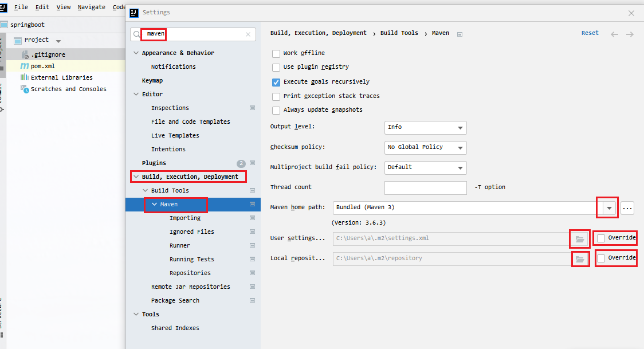Screen dimensions: 644x349
Task: Click project-level icon on Remote Jar Repositories row
Action: (252, 287)
